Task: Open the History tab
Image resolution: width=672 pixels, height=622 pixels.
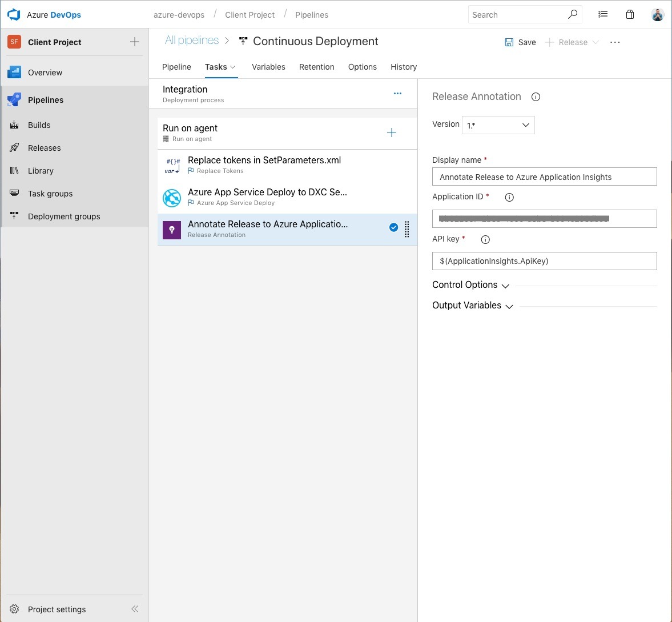Action: tap(403, 67)
